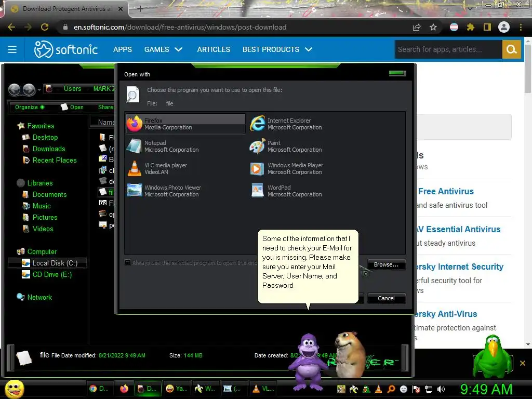Open the APPS section
532x399 pixels.
[123, 49]
